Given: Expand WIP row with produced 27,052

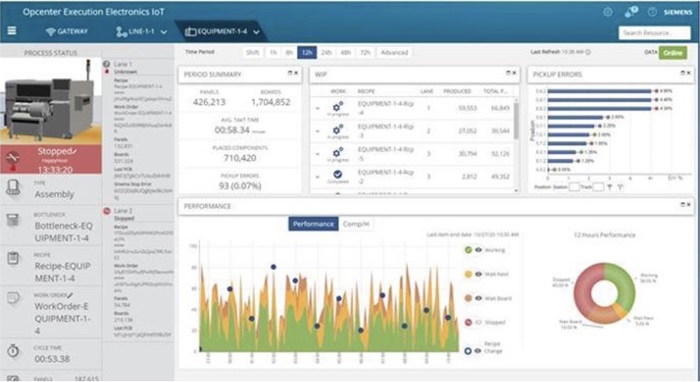Looking at the screenshot, I should pos(317,131).
